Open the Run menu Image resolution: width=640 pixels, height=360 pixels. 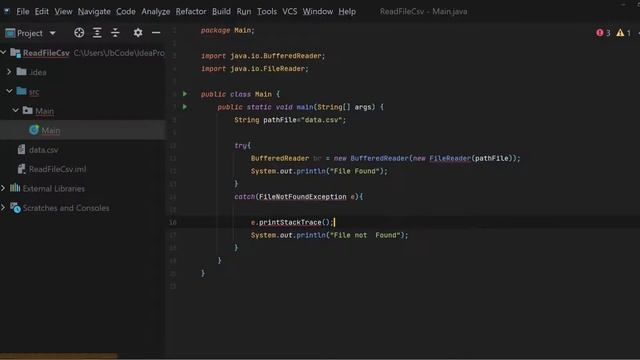click(244, 11)
